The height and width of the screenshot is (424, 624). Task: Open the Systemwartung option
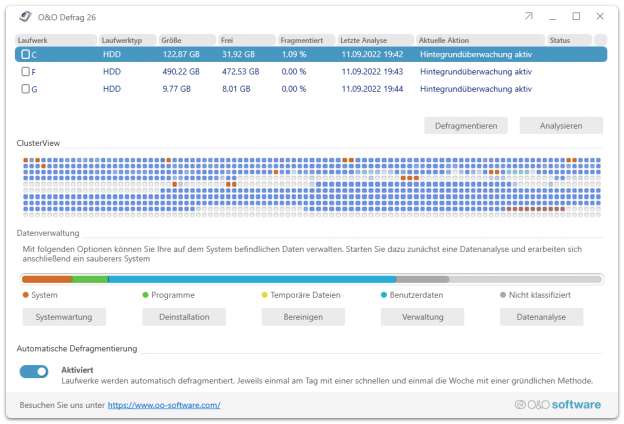(64, 317)
